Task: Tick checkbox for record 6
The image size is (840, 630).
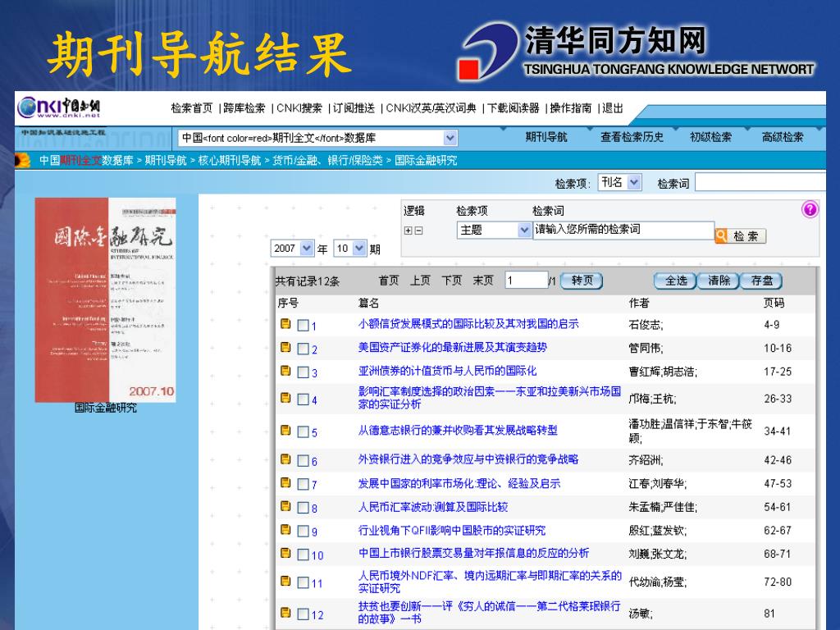Action: click(x=304, y=461)
